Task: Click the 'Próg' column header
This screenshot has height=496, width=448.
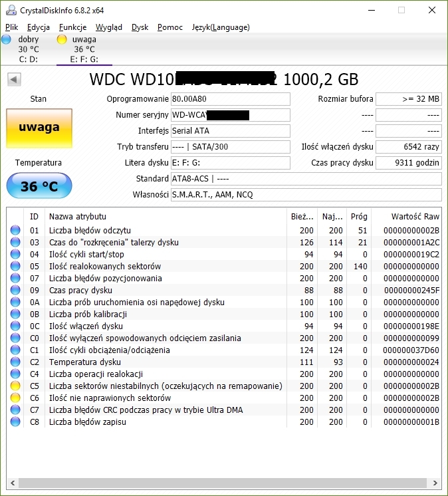Action: point(359,217)
